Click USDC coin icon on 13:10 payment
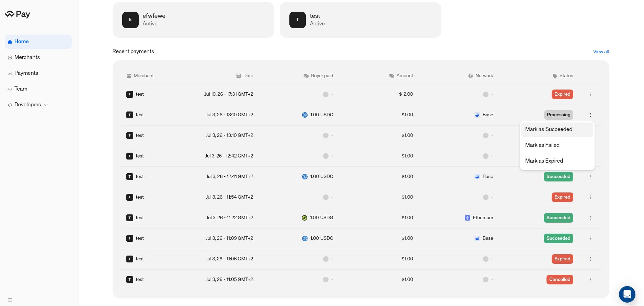Image resolution: width=644 pixels, height=306 pixels. (x=305, y=115)
